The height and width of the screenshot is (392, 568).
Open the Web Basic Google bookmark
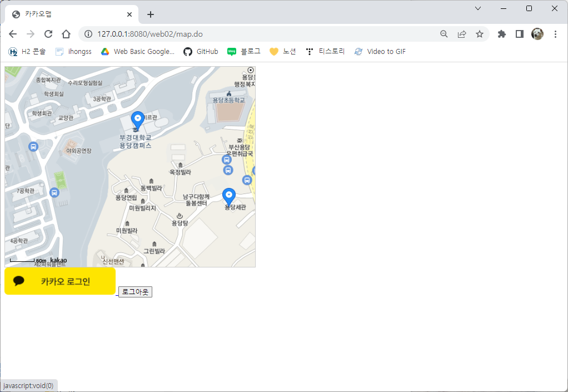click(x=138, y=52)
